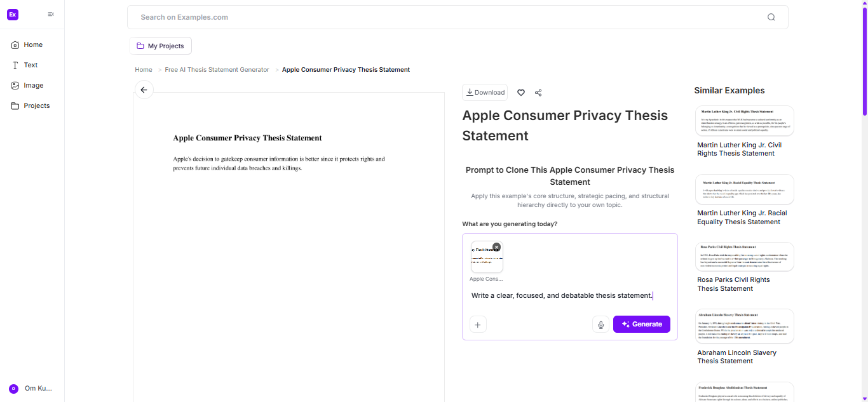
Task: Click the current breadcrumb Apple Consumer Privacy Thesis Statement
Action: (x=346, y=70)
